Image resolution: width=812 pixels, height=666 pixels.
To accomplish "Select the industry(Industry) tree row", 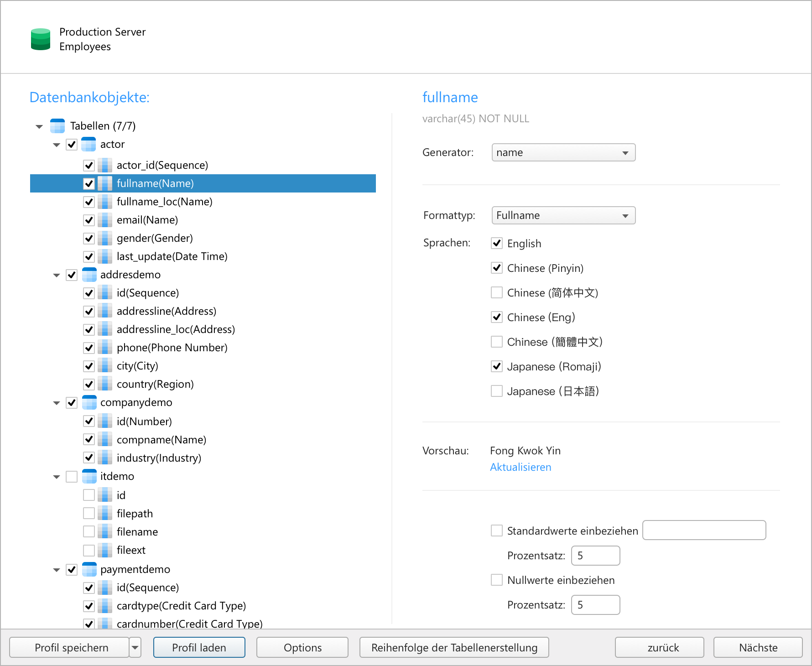I will point(203,458).
